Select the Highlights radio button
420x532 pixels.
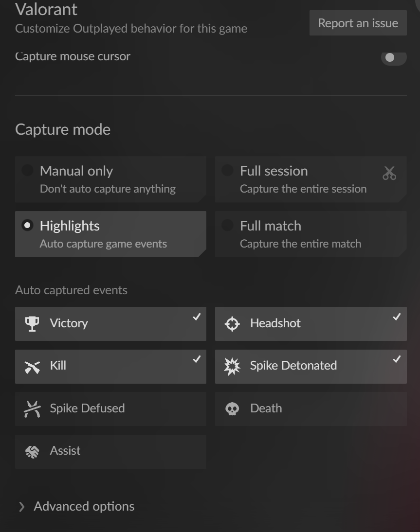[28, 225]
